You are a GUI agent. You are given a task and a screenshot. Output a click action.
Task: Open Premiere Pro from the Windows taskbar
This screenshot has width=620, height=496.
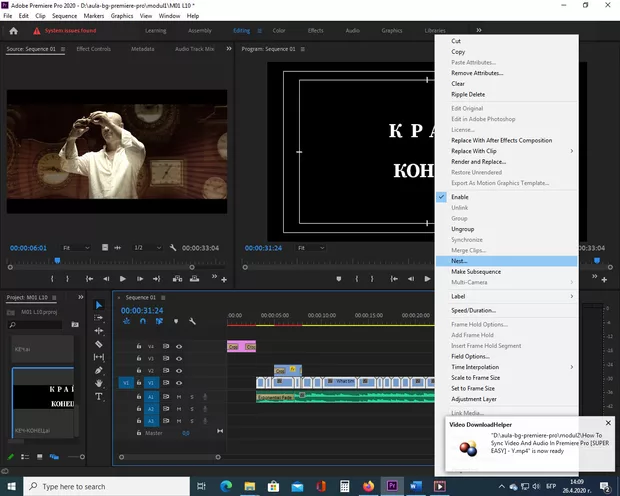[x=391, y=486]
